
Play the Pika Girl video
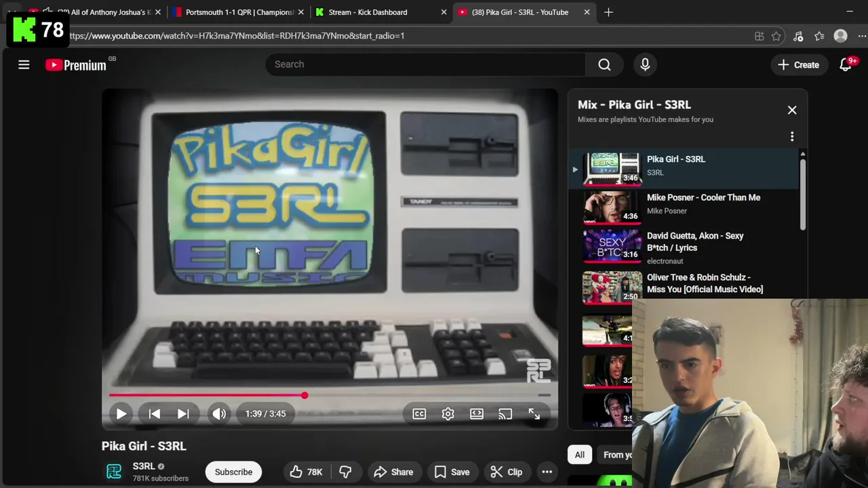point(121,413)
